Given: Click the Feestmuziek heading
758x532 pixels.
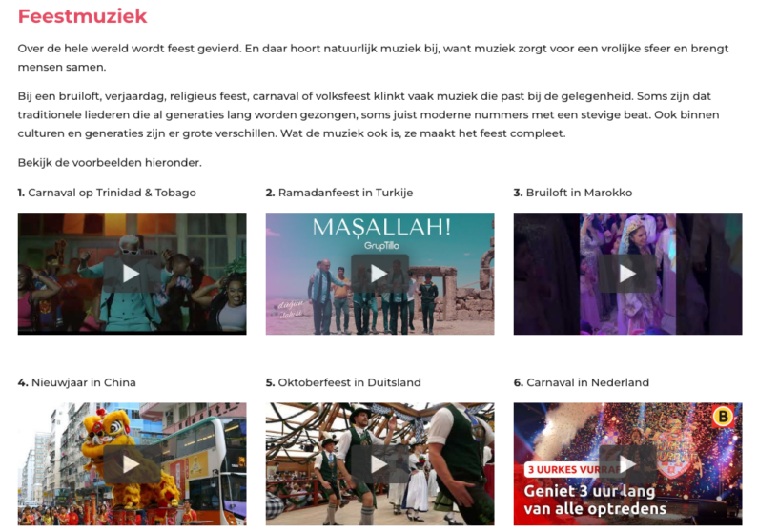Looking at the screenshot, I should (x=82, y=16).
